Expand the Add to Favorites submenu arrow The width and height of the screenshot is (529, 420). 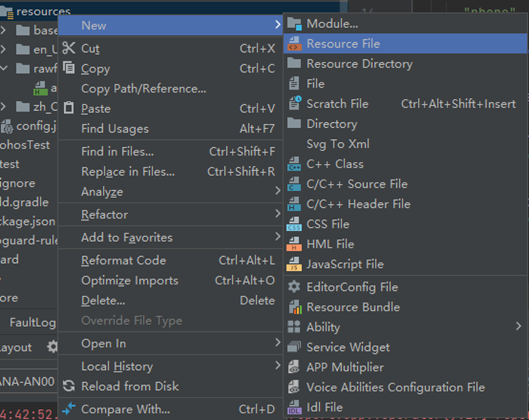pos(278,237)
